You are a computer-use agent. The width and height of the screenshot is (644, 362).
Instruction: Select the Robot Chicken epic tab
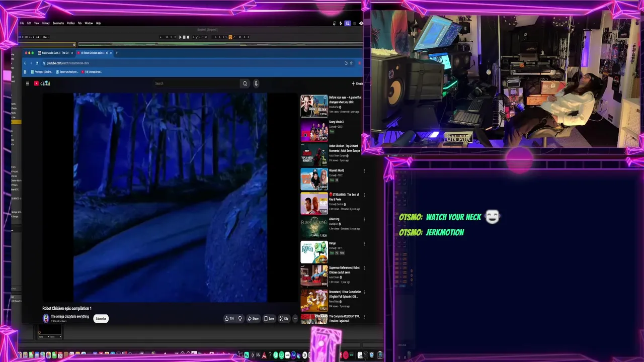click(94, 53)
